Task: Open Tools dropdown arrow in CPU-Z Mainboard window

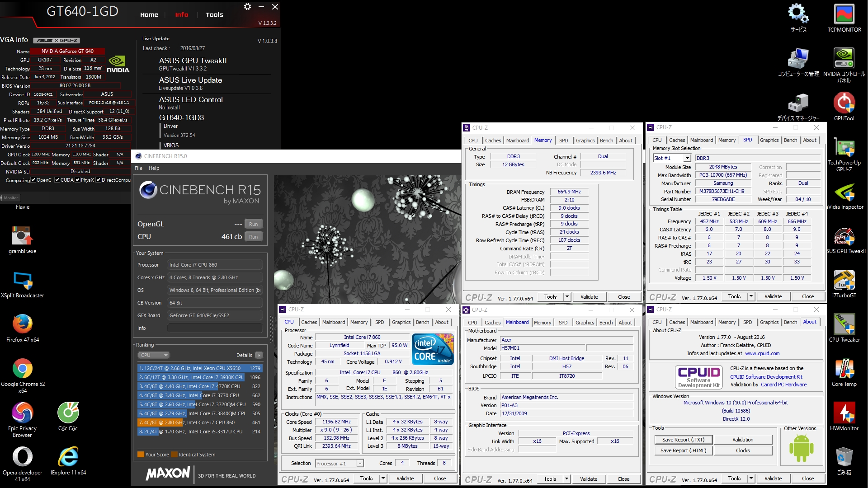Action: click(x=566, y=479)
